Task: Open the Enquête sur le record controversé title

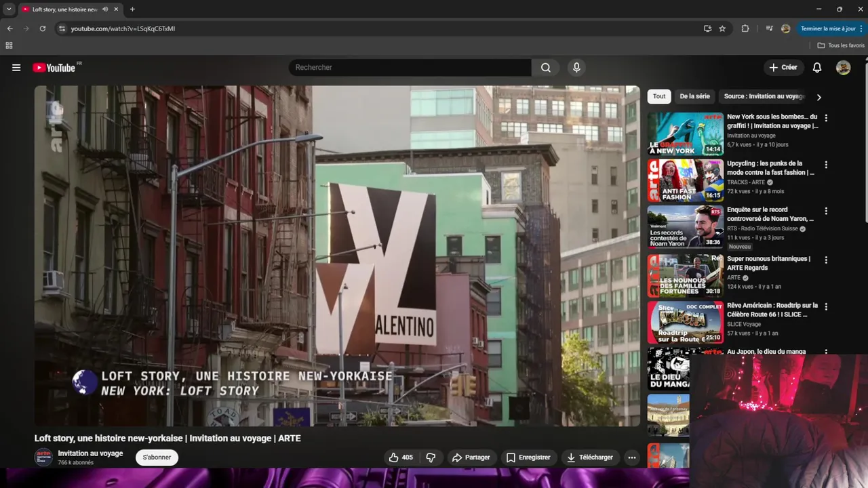Action: pyautogui.click(x=770, y=214)
